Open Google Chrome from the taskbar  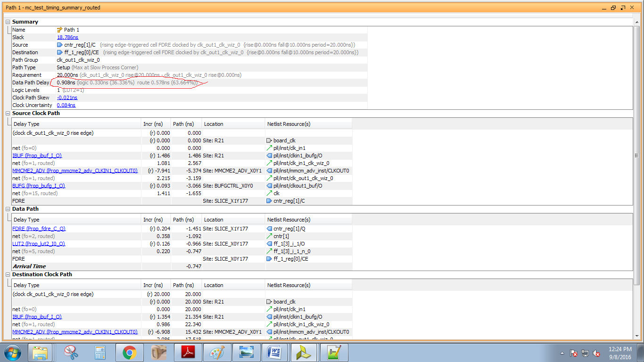tap(129, 352)
